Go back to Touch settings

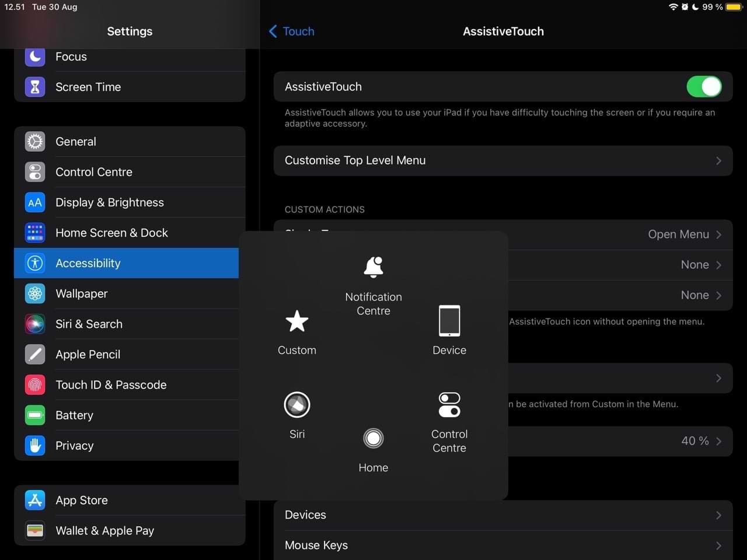coord(291,32)
